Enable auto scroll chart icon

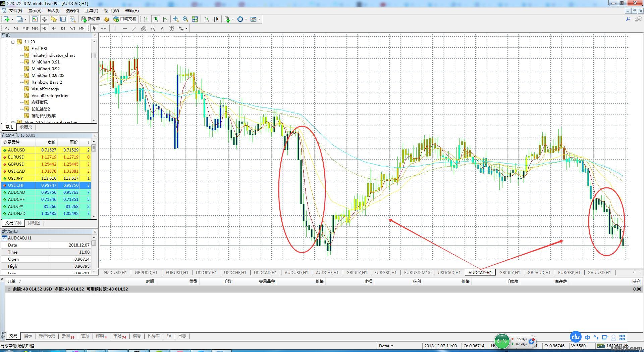(x=207, y=19)
